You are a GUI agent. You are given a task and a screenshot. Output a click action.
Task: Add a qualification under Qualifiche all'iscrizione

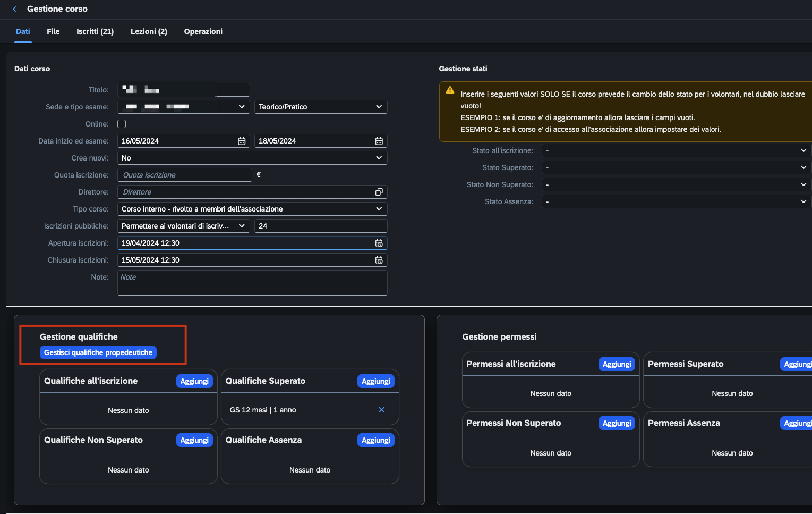(x=194, y=381)
